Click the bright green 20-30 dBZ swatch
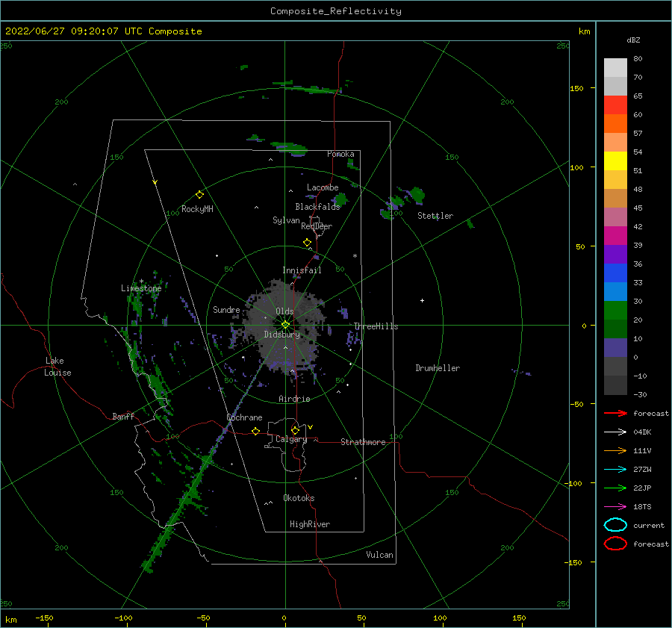This screenshot has height=628, width=672. click(x=615, y=311)
